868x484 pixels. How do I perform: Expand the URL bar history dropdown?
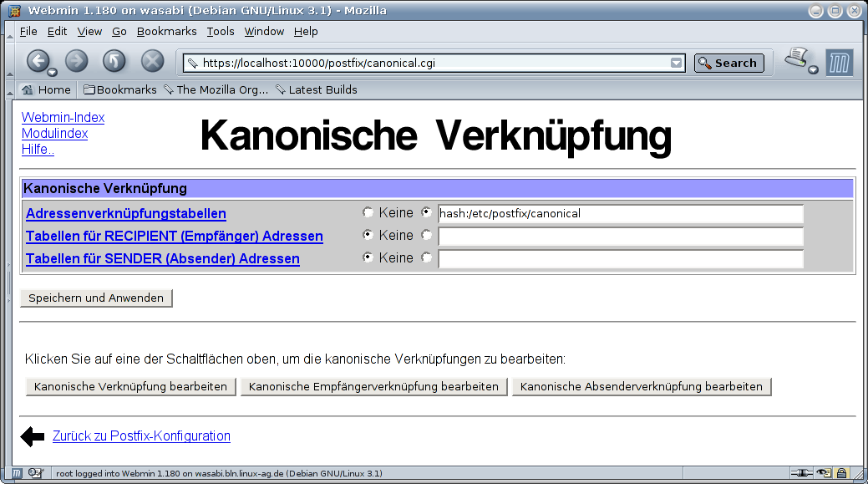pos(676,64)
